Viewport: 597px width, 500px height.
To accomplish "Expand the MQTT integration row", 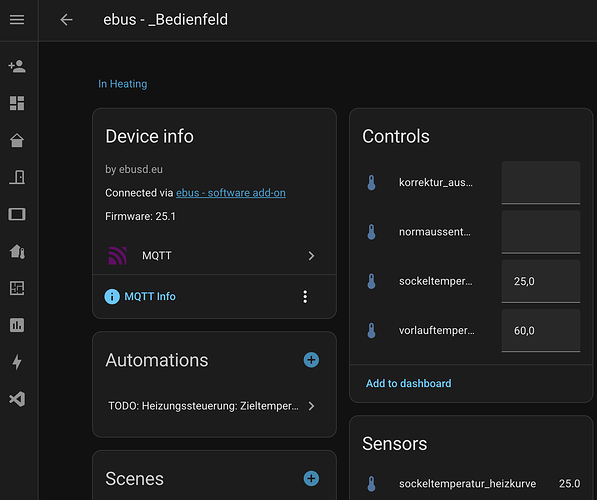I will [214, 256].
